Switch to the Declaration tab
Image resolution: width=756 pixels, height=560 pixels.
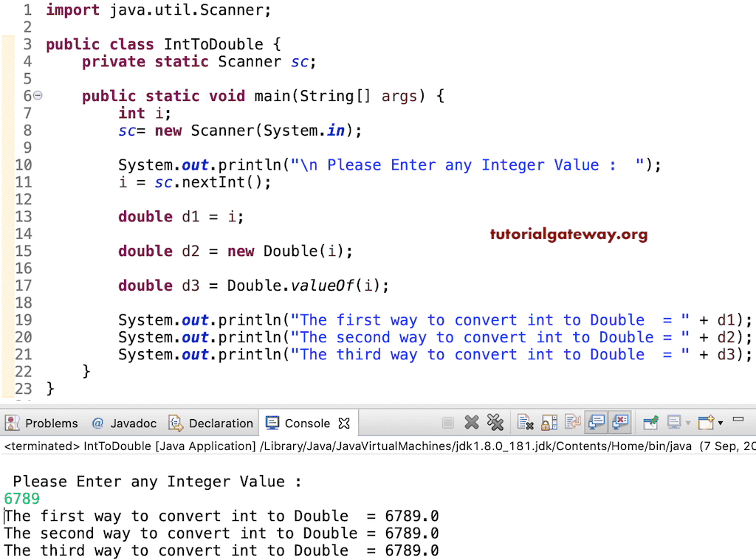[219, 423]
